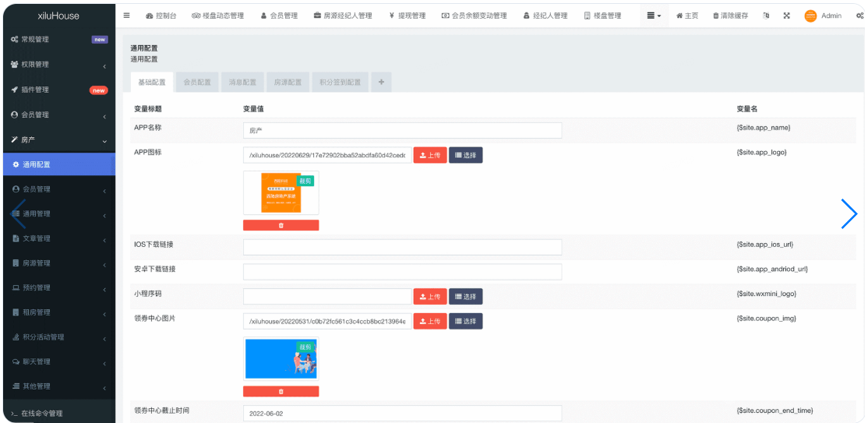This screenshot has width=868, height=423.
Task: Open the settings gears icon at top right
Action: (x=859, y=16)
